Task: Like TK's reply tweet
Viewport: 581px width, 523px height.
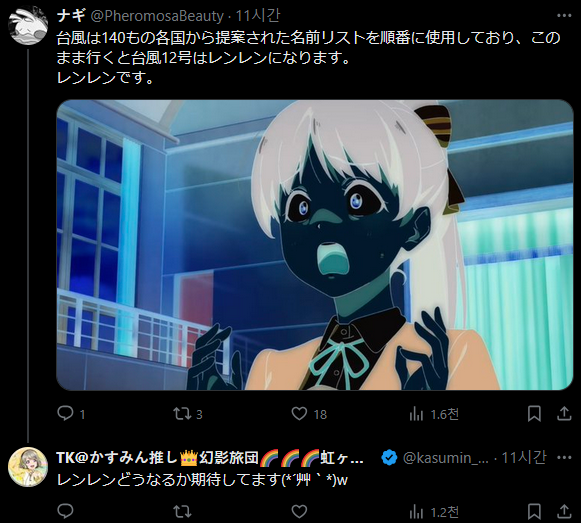Action: (x=299, y=512)
